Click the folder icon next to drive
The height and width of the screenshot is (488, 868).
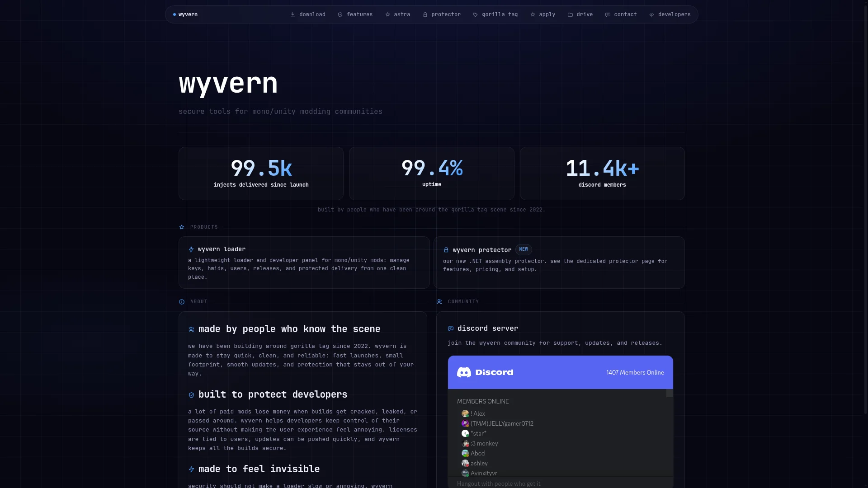[570, 14]
